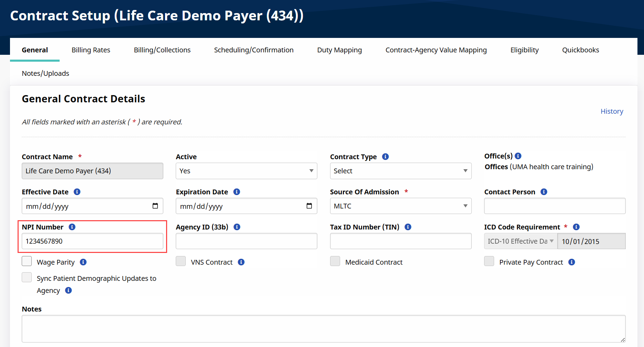Click the info icon next to Tax ID Number (TIN)

408,227
